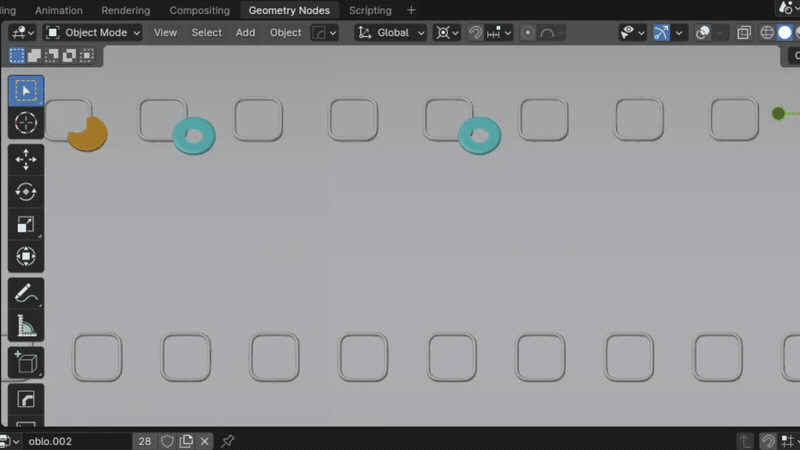Activate the Scale tool
Image resolution: width=800 pixels, height=450 pixels.
click(26, 224)
